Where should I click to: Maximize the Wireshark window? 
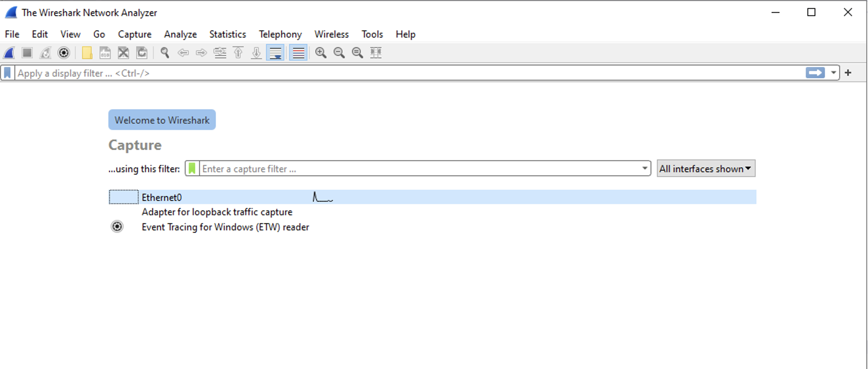click(x=811, y=12)
